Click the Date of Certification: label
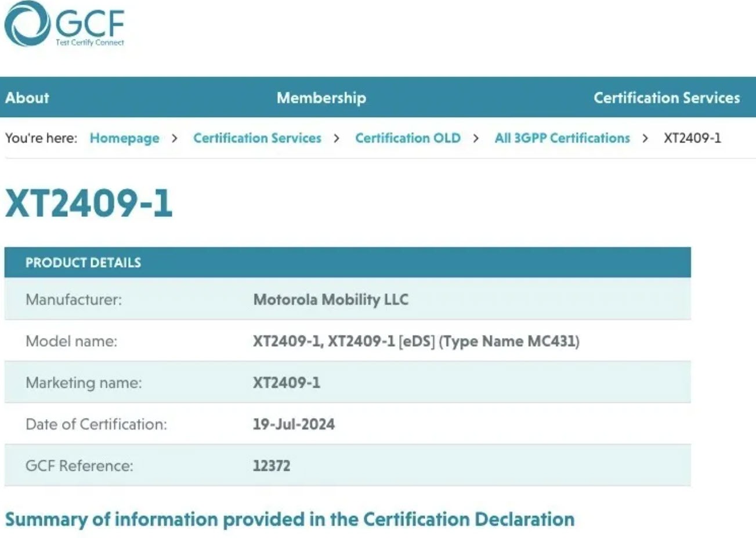Viewport: 756px width, 538px height. (x=96, y=424)
